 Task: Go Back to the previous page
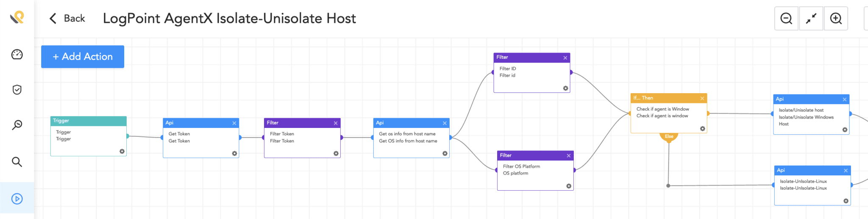tap(67, 19)
